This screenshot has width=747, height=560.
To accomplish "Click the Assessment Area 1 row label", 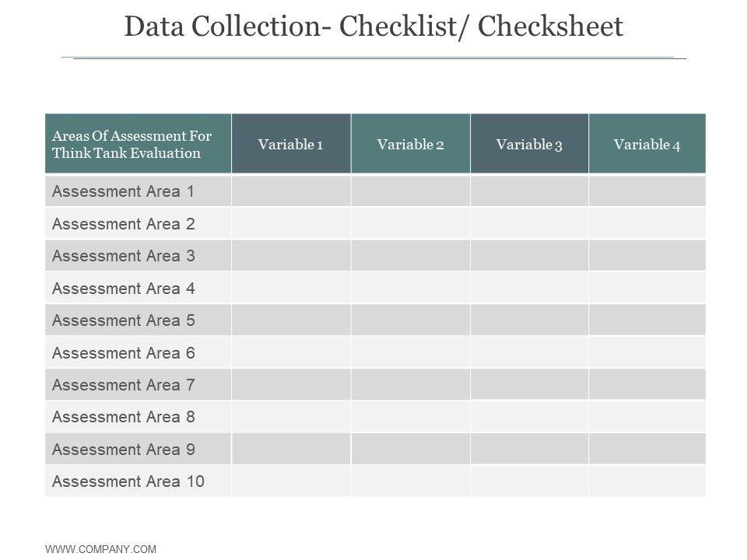I will click(123, 191).
